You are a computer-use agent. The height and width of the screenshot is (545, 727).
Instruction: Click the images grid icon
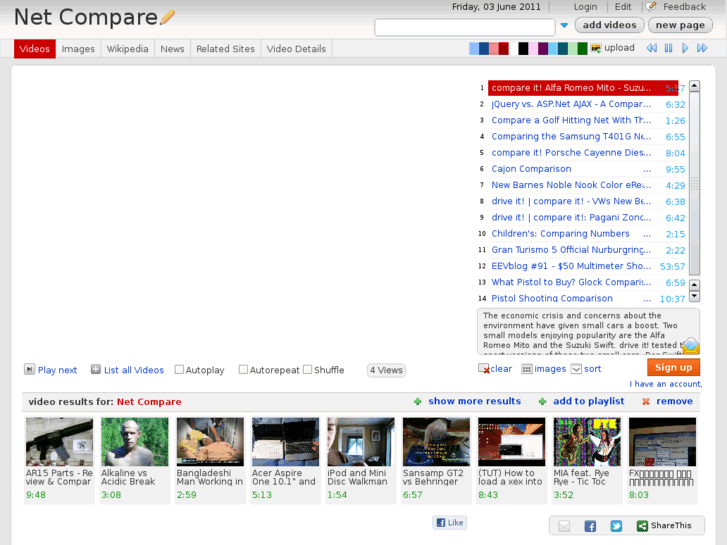click(527, 369)
